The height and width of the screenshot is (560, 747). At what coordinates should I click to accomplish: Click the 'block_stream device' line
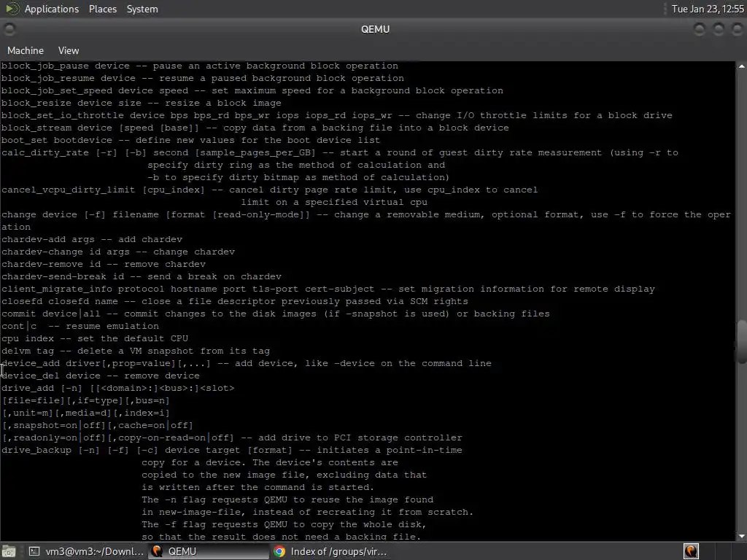(x=255, y=128)
